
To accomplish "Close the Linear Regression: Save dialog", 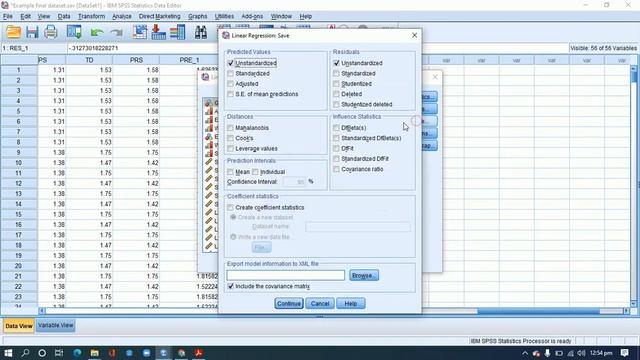I will (x=415, y=36).
